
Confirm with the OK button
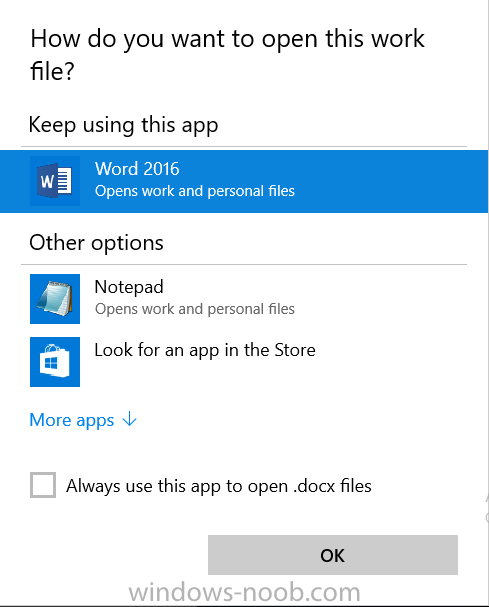tap(333, 555)
